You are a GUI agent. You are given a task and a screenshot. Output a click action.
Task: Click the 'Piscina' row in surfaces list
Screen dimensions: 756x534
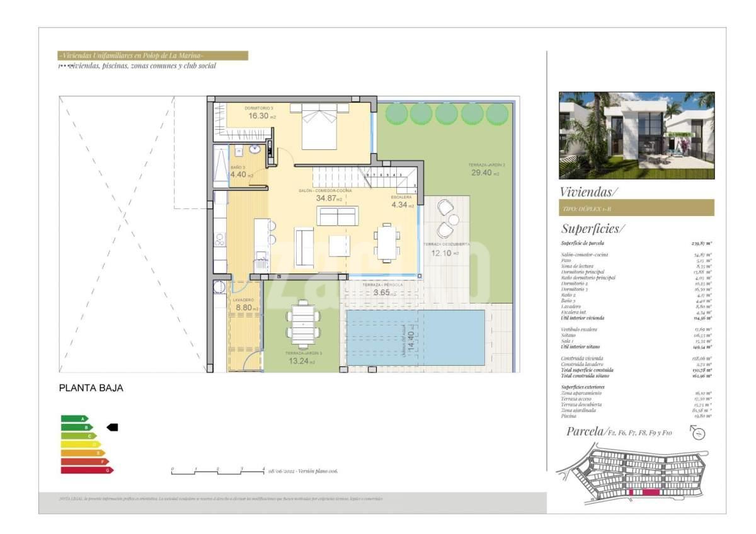click(636, 416)
